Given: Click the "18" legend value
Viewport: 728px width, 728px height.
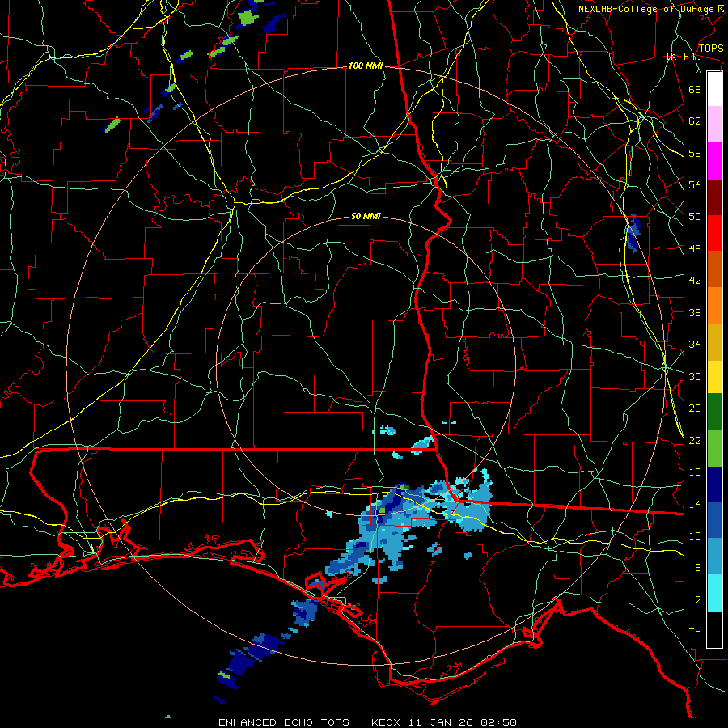Looking at the screenshot, I should [695, 472].
